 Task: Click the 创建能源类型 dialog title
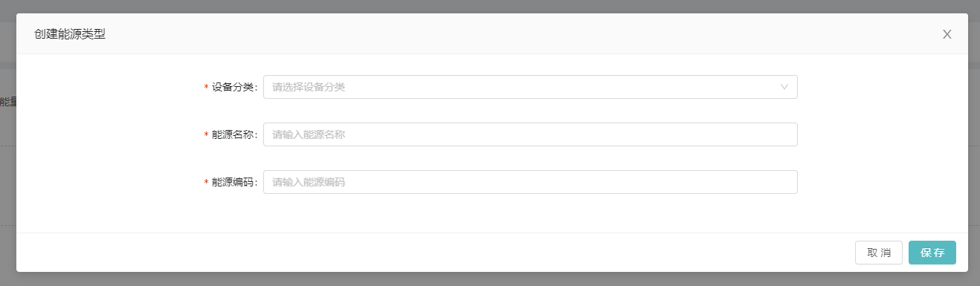pyautogui.click(x=70, y=34)
